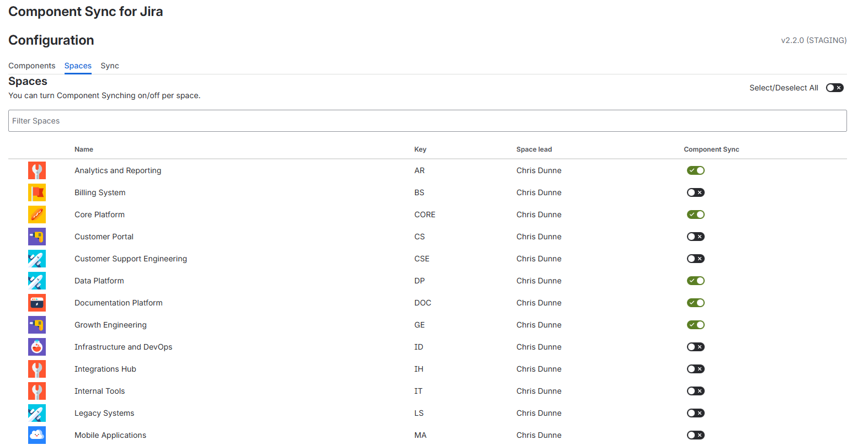
Task: Click the Customer Support Engineering space name
Action: pyautogui.click(x=131, y=259)
